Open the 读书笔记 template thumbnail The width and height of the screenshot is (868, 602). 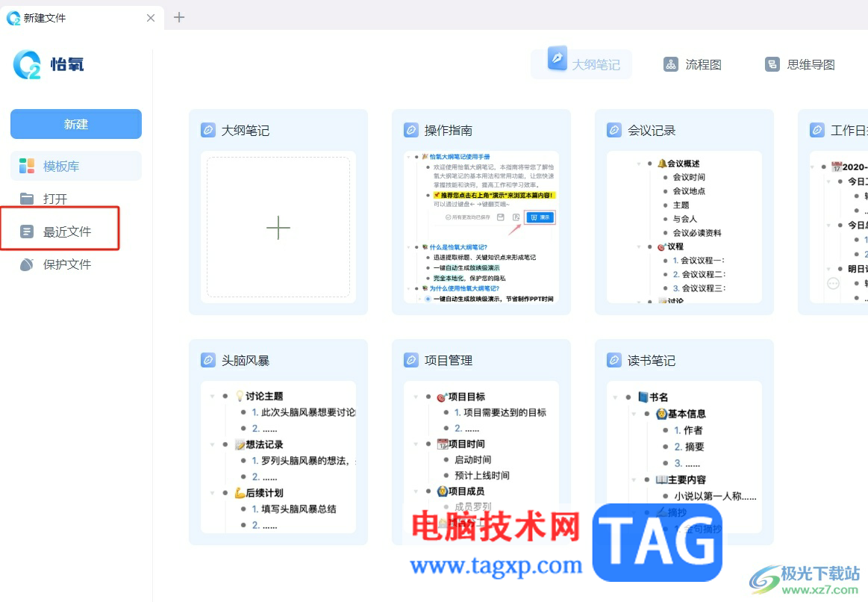684,457
